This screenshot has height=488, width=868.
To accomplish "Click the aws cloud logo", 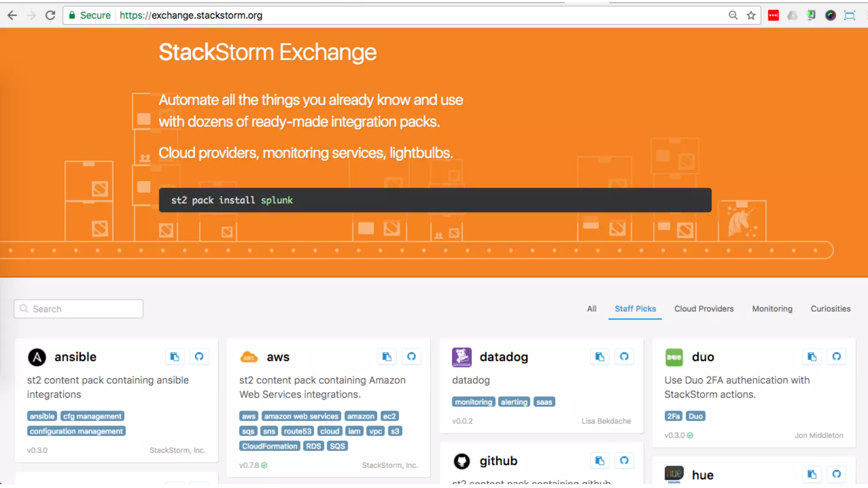I will coord(249,357).
